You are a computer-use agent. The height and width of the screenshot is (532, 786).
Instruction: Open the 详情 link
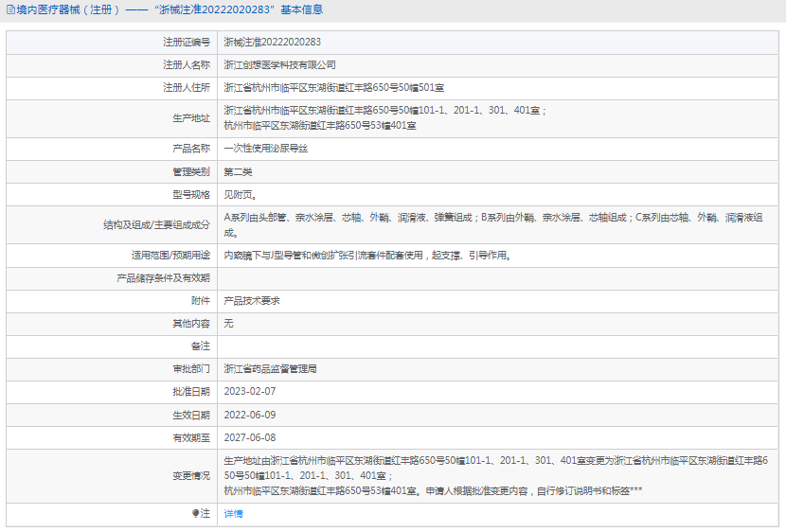pos(233,513)
